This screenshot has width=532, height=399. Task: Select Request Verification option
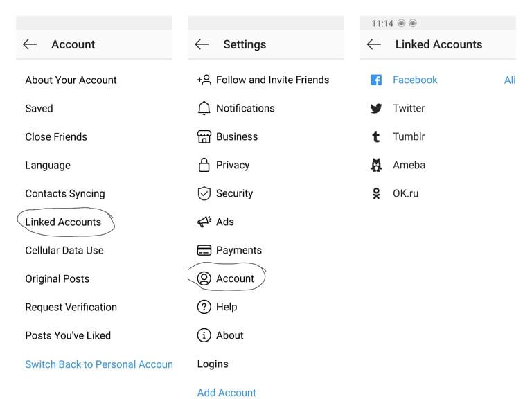click(71, 307)
